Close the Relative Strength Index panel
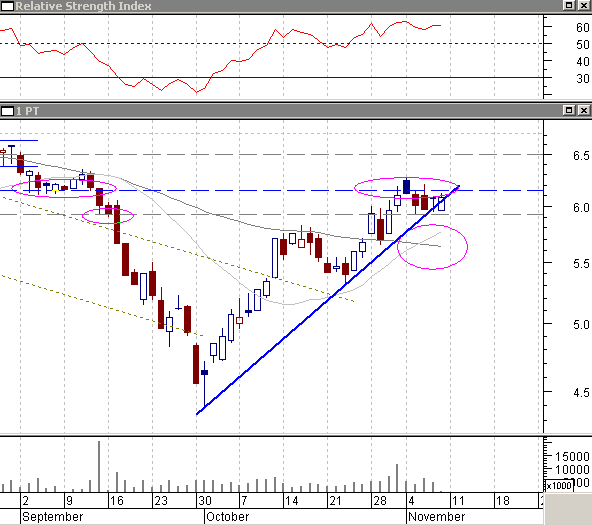Viewport: 592px width, 525px height. pyautogui.click(x=583, y=5)
